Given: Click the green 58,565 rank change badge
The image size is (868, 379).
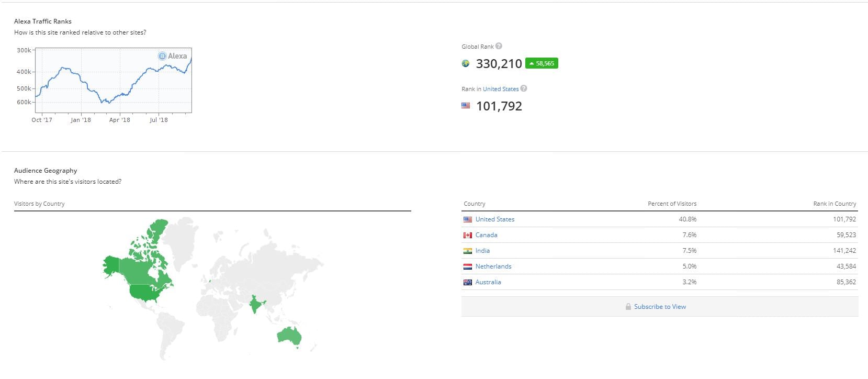Looking at the screenshot, I should [x=542, y=63].
